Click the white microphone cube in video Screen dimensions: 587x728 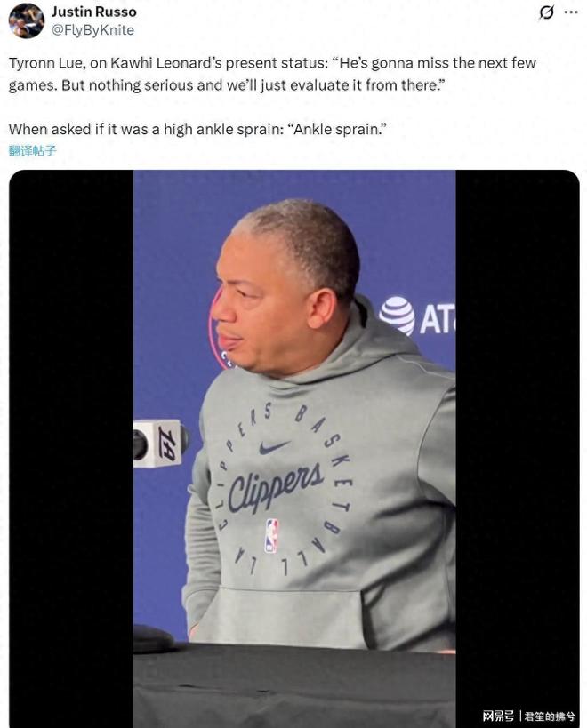click(161, 444)
